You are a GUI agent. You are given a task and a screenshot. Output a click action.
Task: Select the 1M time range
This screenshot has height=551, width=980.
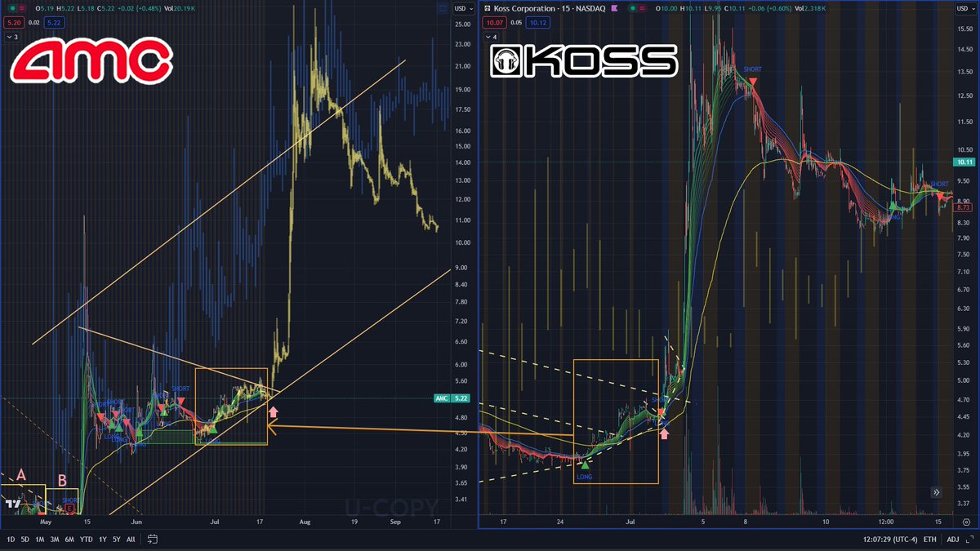(38, 540)
